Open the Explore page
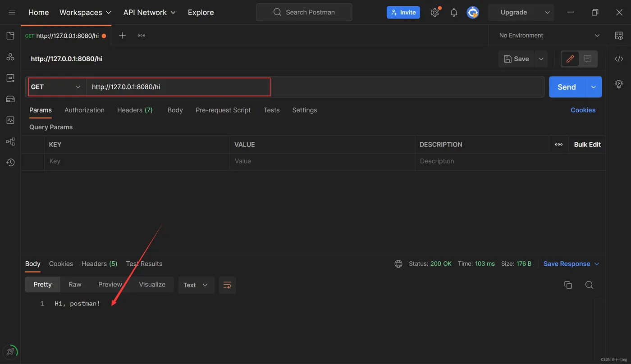Viewport: 631px width, 364px height. pyautogui.click(x=201, y=13)
